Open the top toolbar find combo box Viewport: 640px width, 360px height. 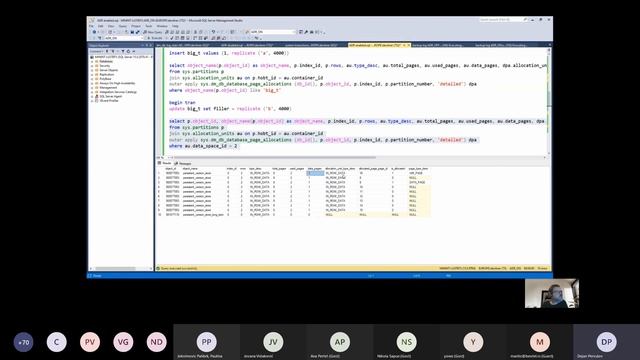click(x=272, y=32)
